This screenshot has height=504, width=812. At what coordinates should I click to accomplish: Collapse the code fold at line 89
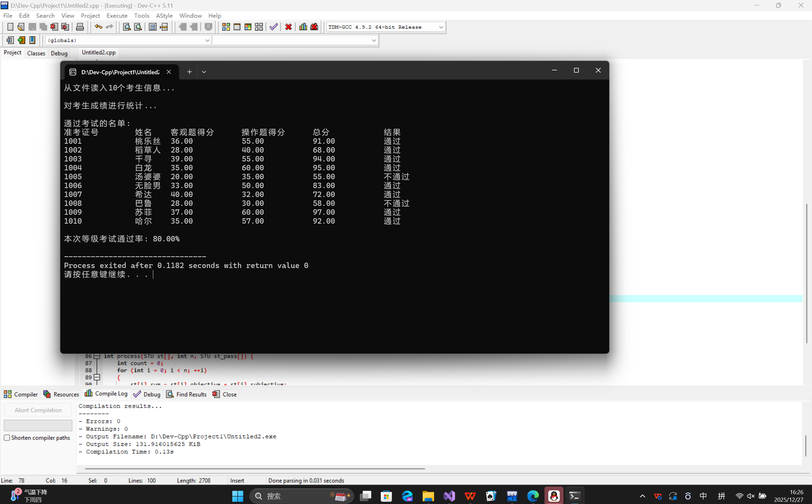[x=97, y=377]
